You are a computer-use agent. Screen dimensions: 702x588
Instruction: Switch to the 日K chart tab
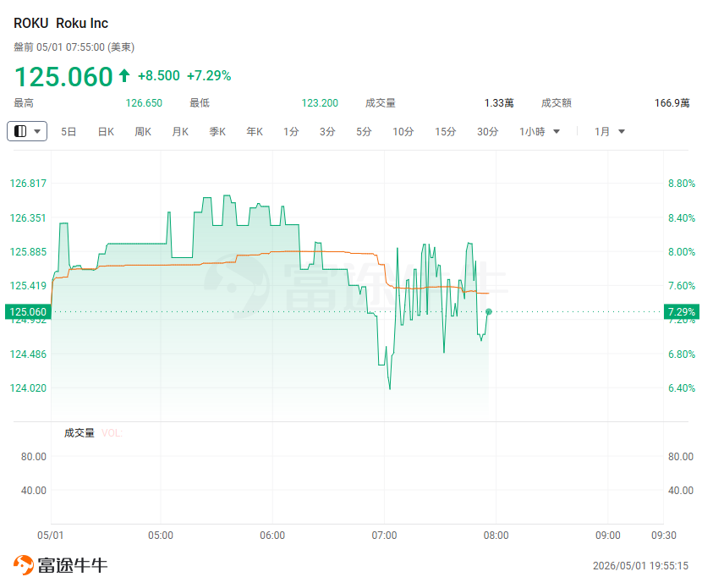[x=106, y=132]
